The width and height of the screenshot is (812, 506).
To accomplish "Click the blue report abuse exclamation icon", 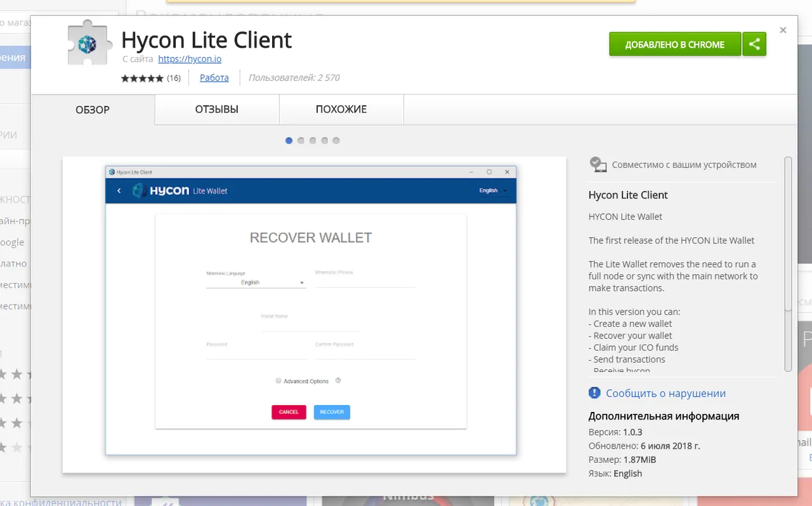I will click(594, 393).
